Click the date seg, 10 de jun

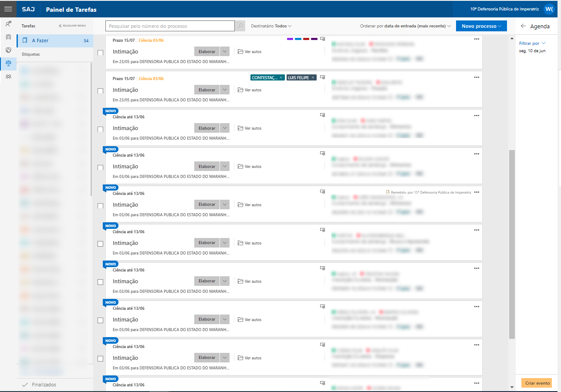pyautogui.click(x=532, y=51)
